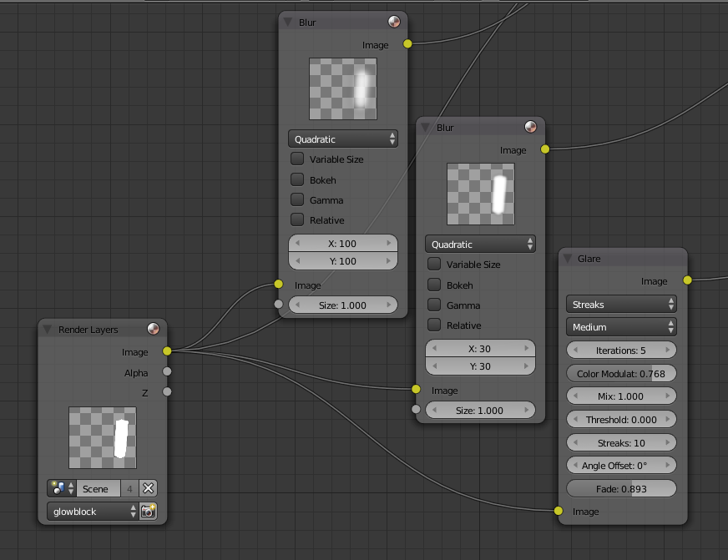
Task: Enable Bokeh in the X: 30 Blur node
Action: pos(434,285)
